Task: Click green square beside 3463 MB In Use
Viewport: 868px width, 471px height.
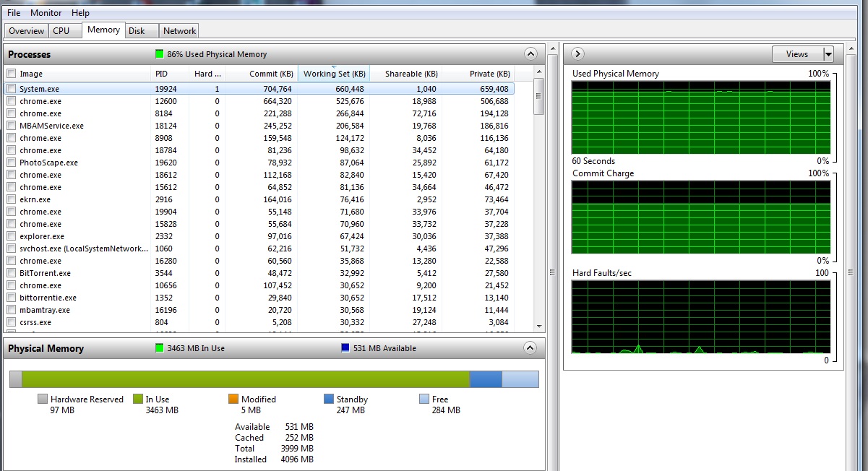Action: click(x=160, y=348)
